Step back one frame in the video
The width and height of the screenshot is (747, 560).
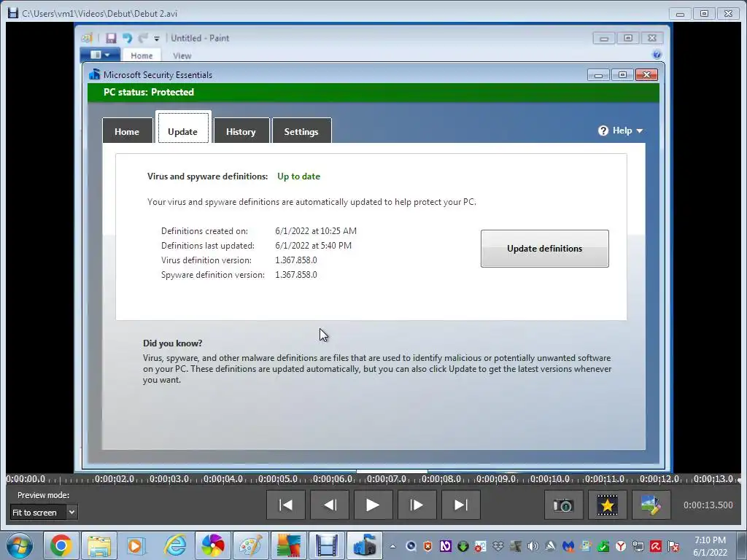tap(330, 505)
